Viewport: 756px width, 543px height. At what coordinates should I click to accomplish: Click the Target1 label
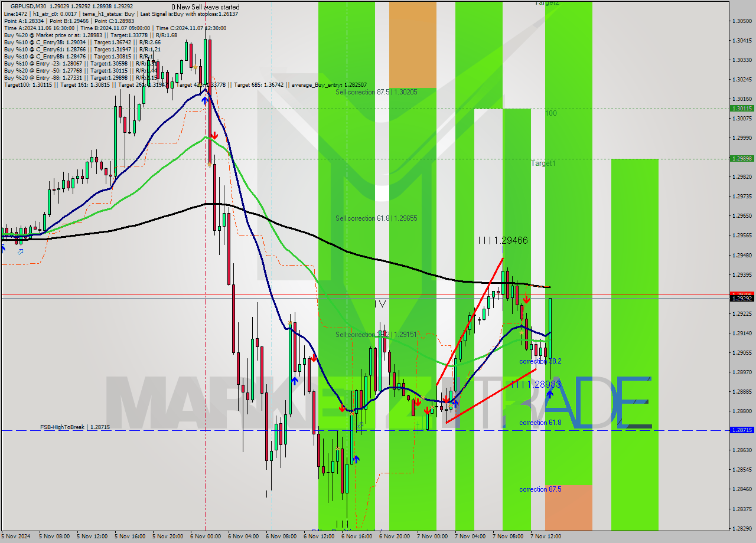click(543, 163)
